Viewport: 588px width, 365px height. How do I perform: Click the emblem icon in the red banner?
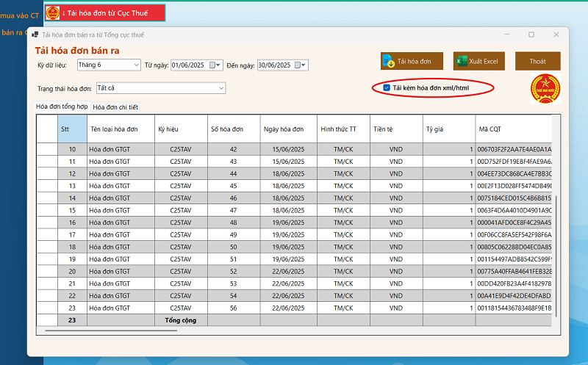click(53, 12)
